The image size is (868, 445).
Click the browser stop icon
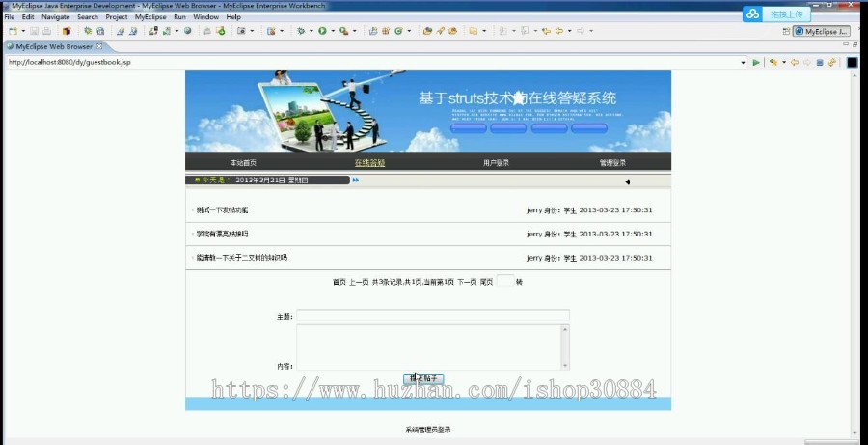pos(820,63)
